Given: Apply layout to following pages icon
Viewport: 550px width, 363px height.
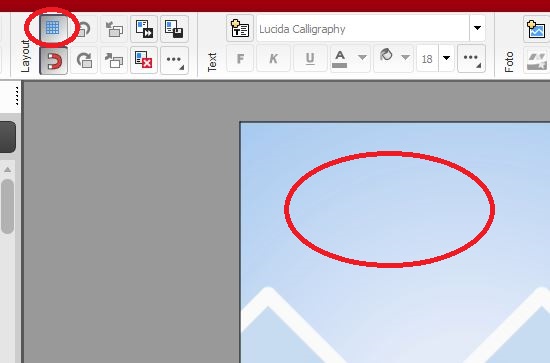Looking at the screenshot, I should coord(144,29).
